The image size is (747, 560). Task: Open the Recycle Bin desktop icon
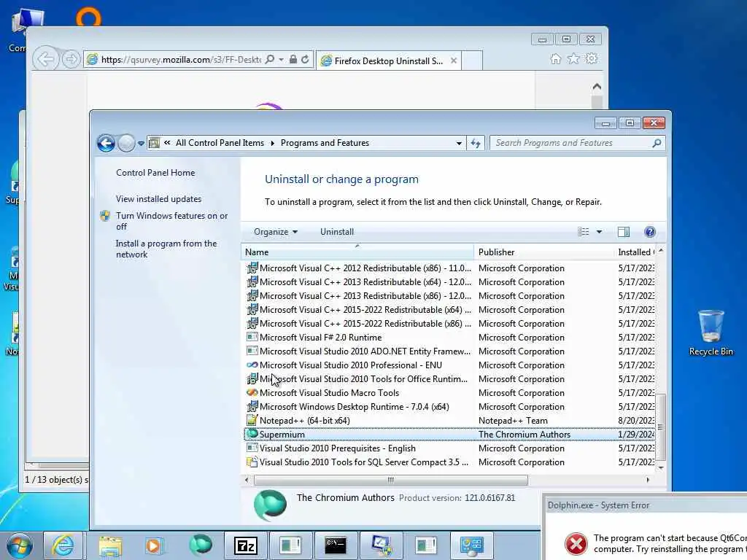coord(711,332)
